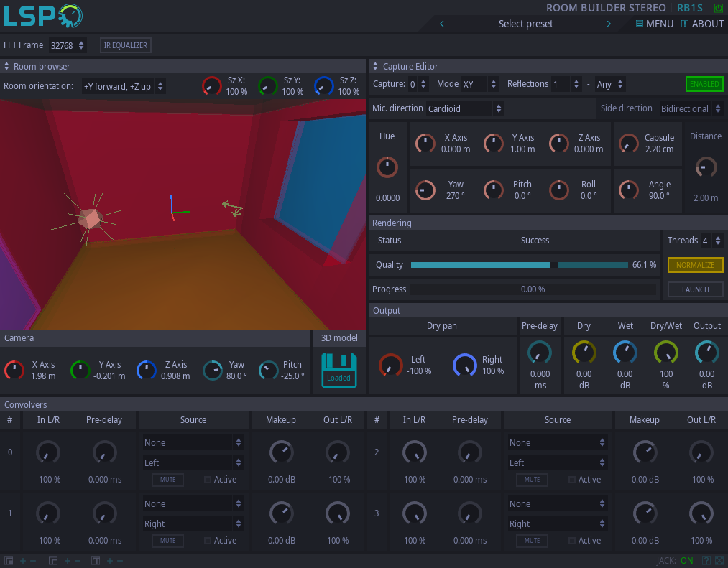This screenshot has height=568, width=728.
Task: Click the camera Yaw knob
Action: click(213, 371)
